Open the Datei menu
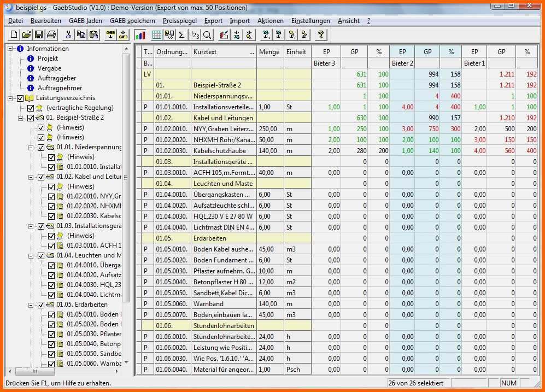The image size is (545, 392). (15, 21)
